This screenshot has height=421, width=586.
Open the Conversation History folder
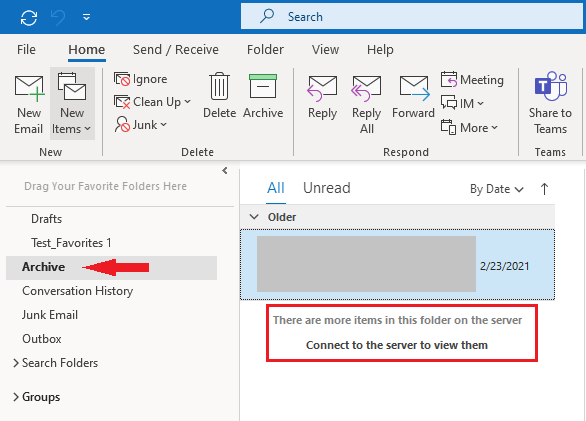pyautogui.click(x=77, y=291)
